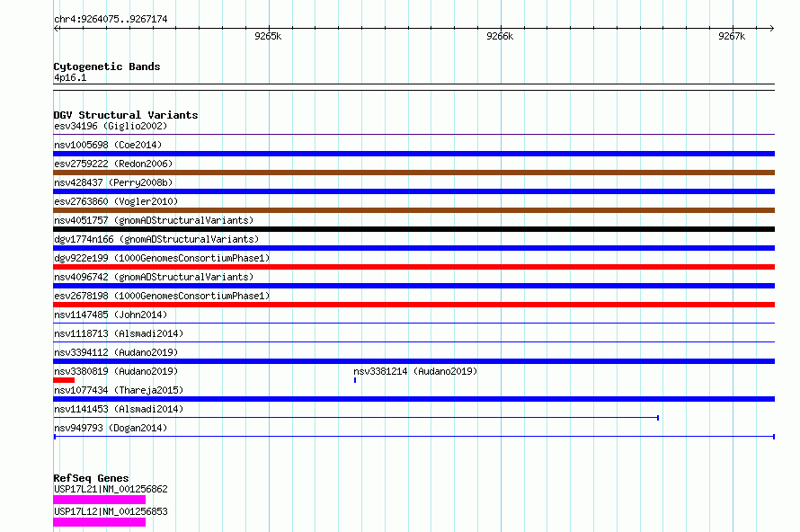This screenshot has width=800, height=532.
Task: Open nsv1147485 (John2014) variant label
Action: coord(111,315)
